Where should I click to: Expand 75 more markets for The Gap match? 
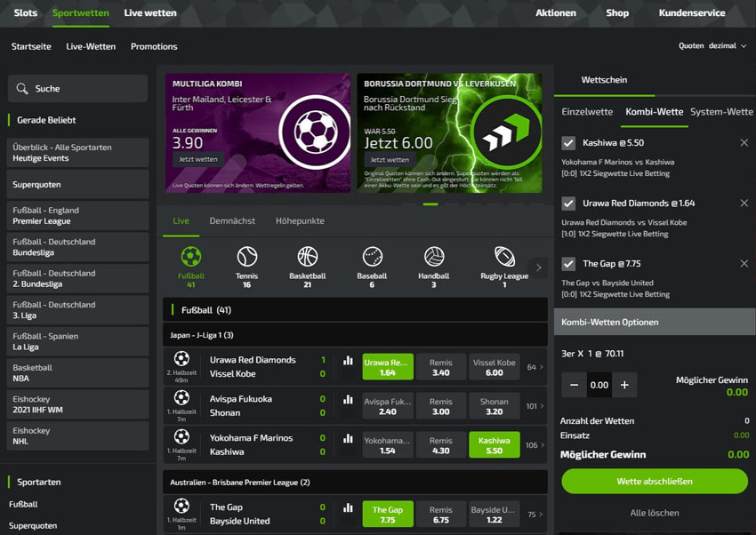(x=535, y=515)
